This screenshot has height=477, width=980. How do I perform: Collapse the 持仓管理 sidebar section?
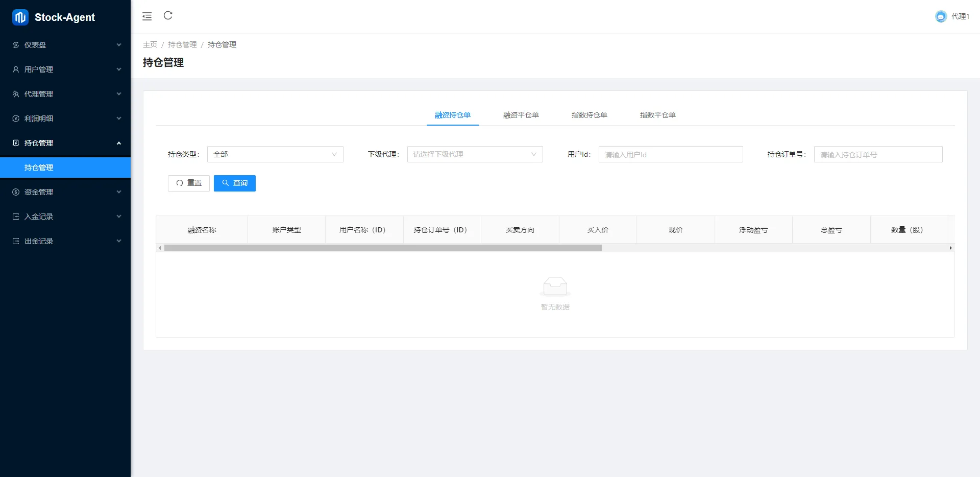(x=65, y=143)
